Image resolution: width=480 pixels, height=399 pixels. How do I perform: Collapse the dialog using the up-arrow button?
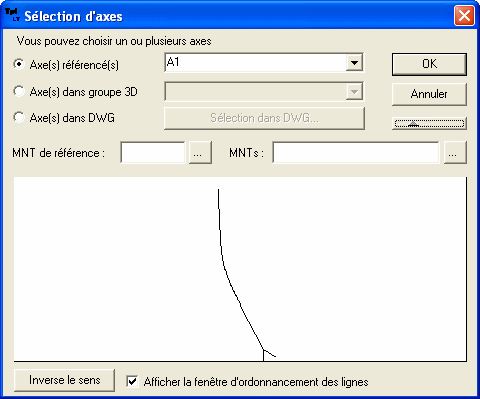[429, 123]
